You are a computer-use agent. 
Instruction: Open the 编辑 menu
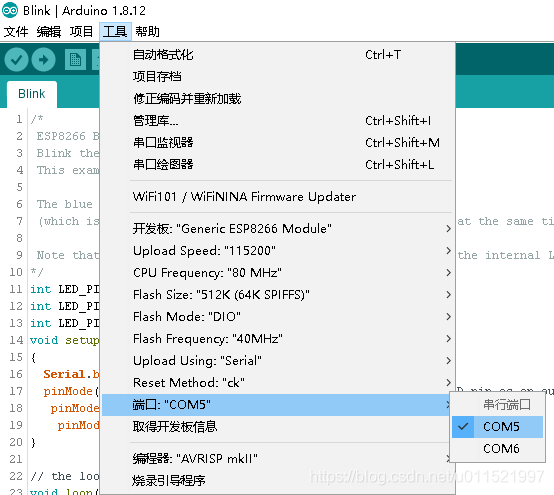click(49, 31)
